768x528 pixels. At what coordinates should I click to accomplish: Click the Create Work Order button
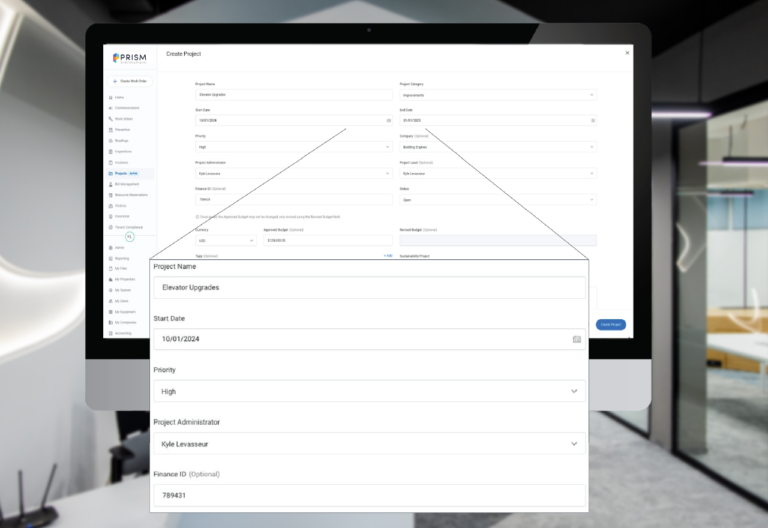click(x=131, y=81)
